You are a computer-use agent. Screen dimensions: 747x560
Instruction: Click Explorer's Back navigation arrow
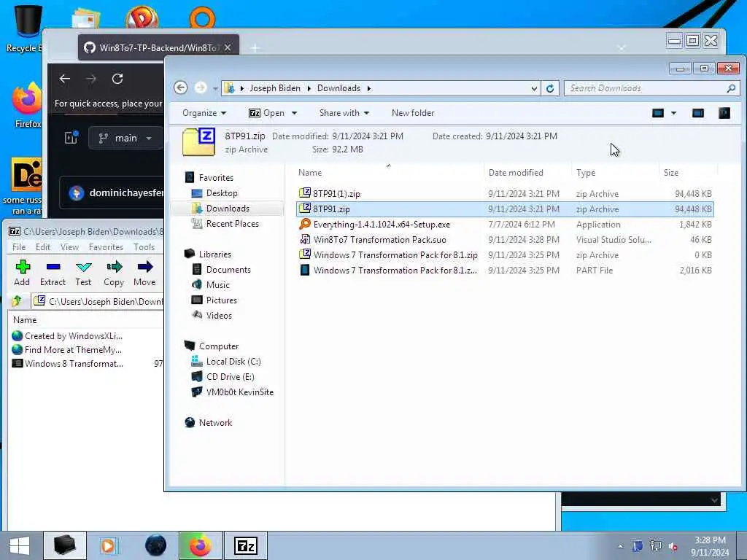pyautogui.click(x=181, y=87)
